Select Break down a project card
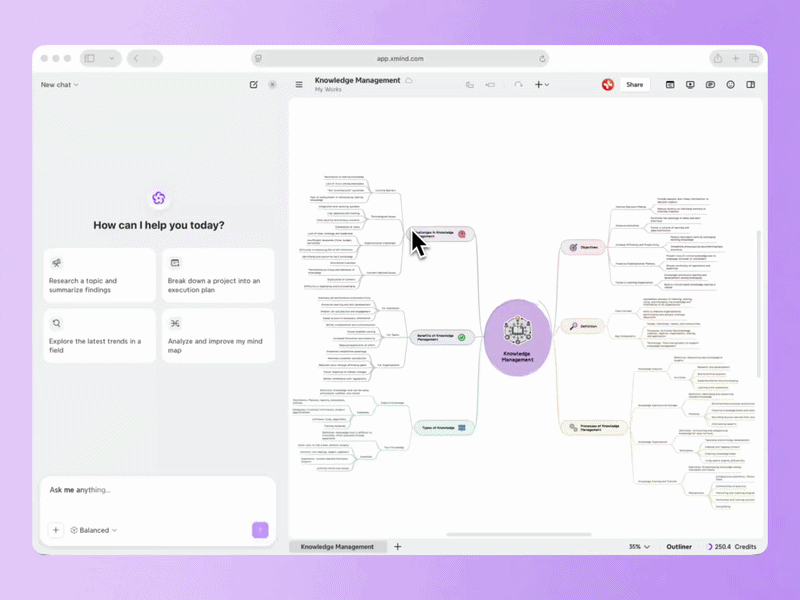Screen dimensions: 800x600 pos(218,276)
